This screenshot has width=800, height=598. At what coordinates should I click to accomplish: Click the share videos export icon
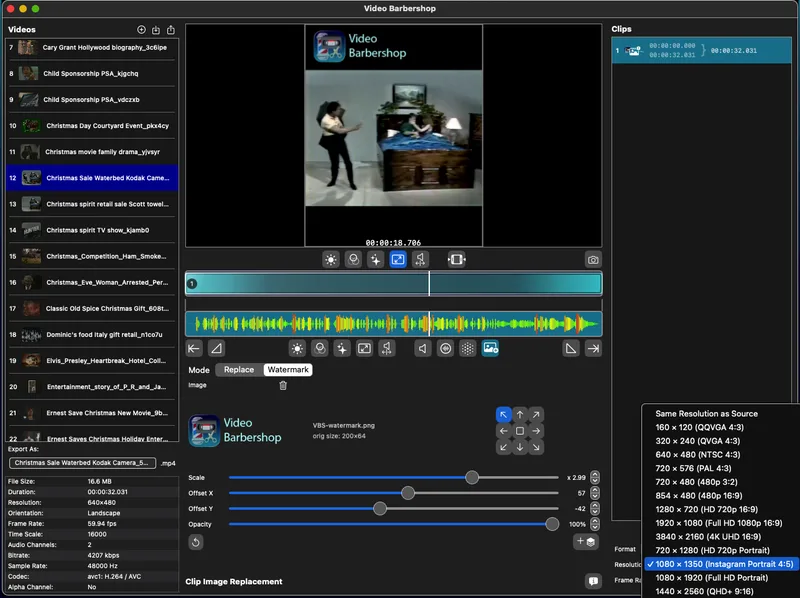170,30
